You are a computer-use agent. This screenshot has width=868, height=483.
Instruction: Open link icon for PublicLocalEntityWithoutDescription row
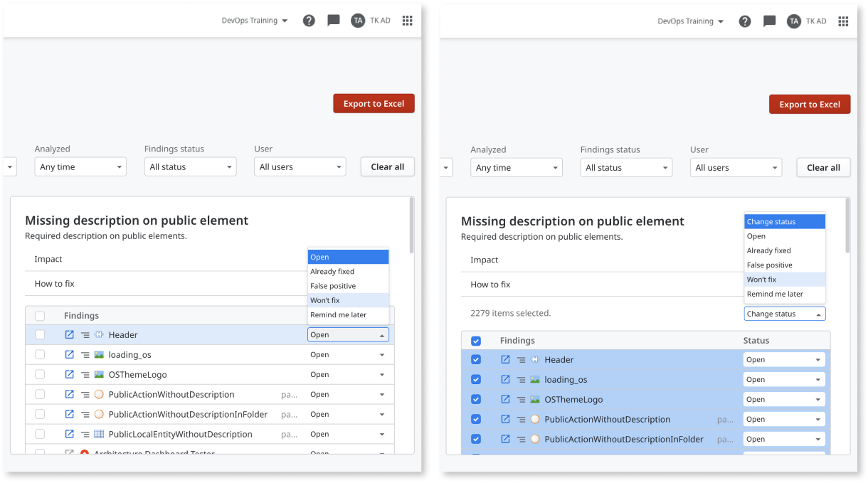click(70, 434)
